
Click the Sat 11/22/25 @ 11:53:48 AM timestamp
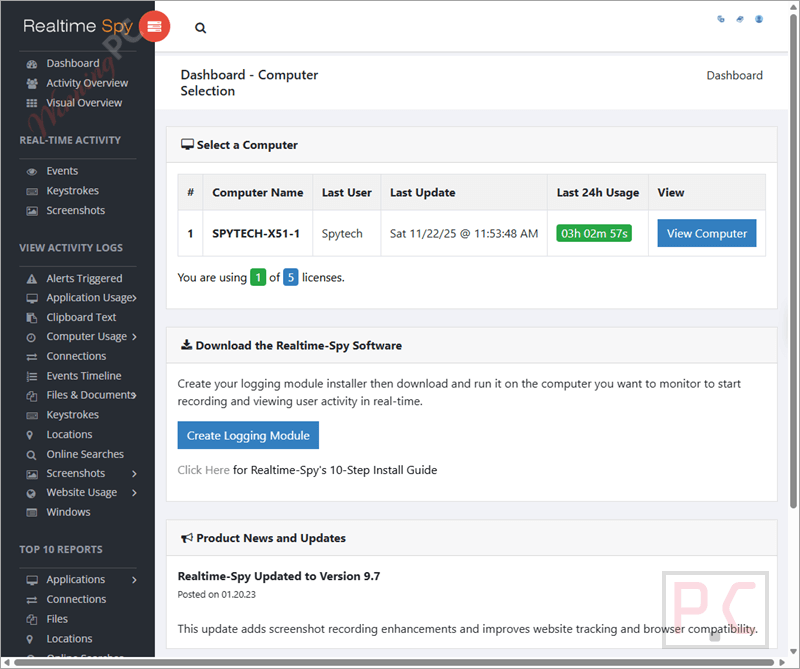click(464, 234)
